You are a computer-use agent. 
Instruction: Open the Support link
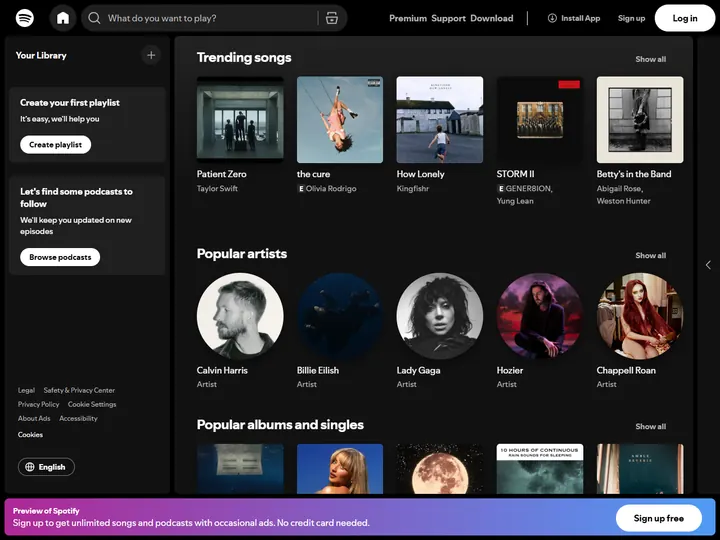(x=449, y=18)
